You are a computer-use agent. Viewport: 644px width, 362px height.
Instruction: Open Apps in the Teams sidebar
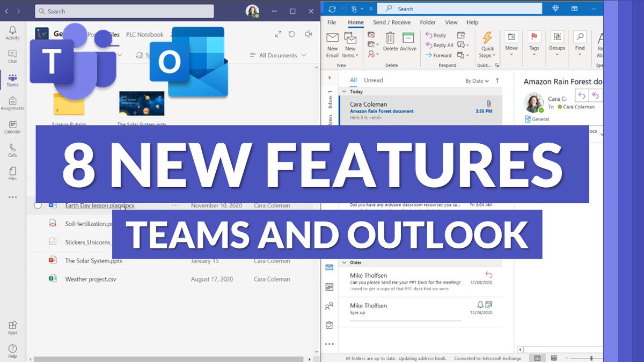pos(12,328)
